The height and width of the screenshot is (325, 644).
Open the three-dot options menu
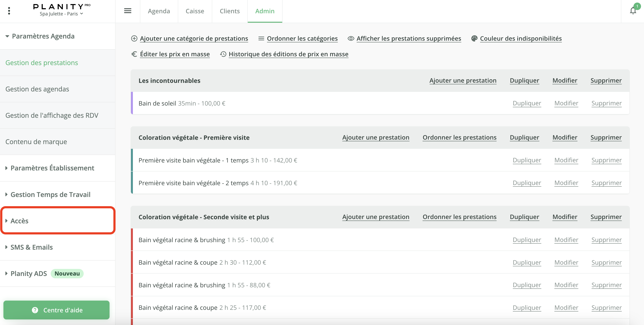pos(9,11)
